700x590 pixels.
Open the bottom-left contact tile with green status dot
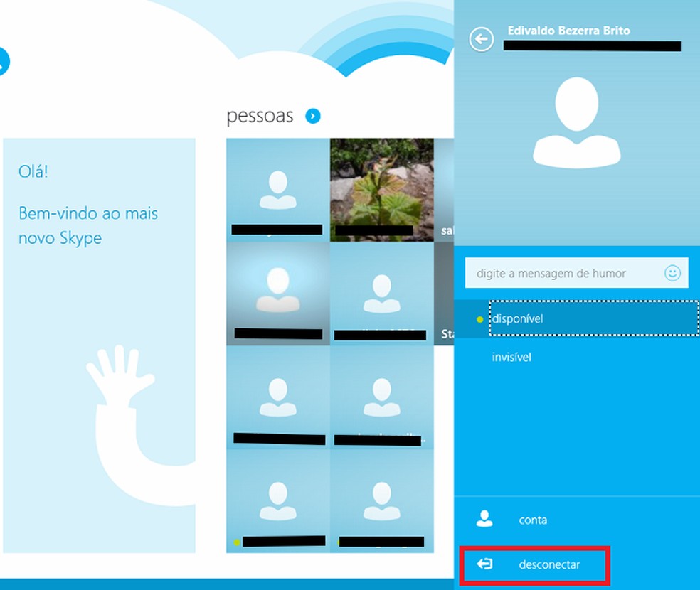pyautogui.click(x=277, y=501)
